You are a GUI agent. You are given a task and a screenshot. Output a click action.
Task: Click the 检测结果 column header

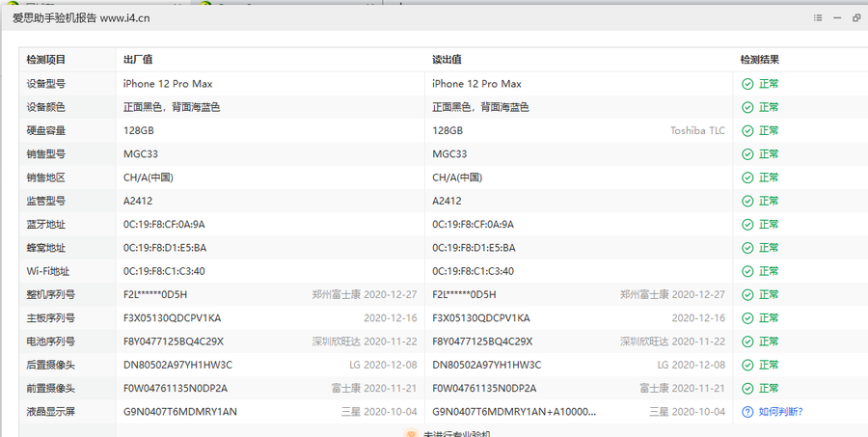[x=760, y=60]
